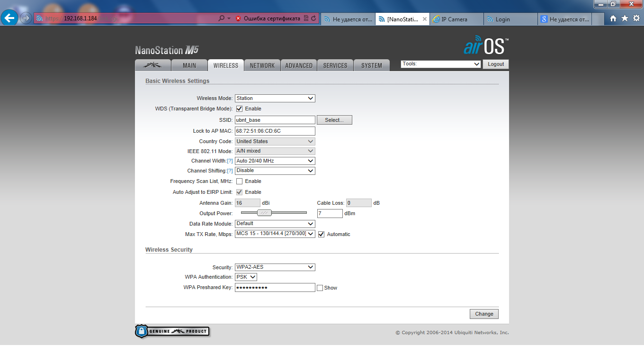The image size is (644, 364).
Task: Open the browser settings gear
Action: [636, 18]
